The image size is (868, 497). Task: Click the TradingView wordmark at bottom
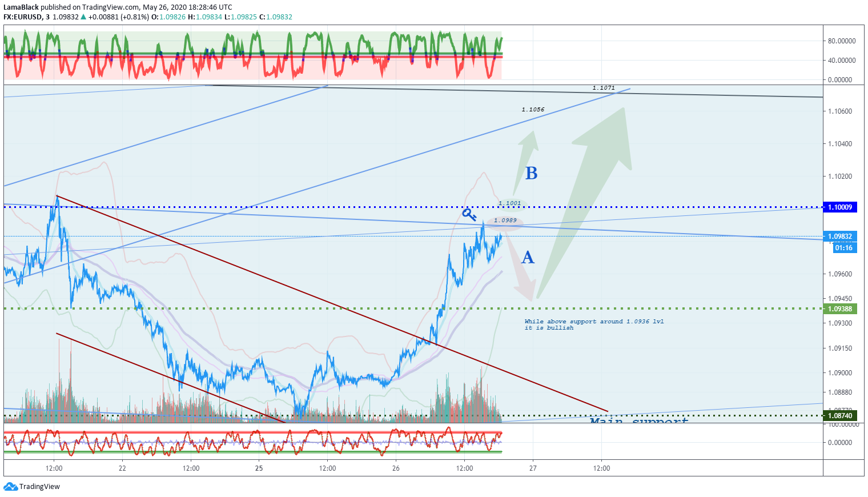[39, 487]
